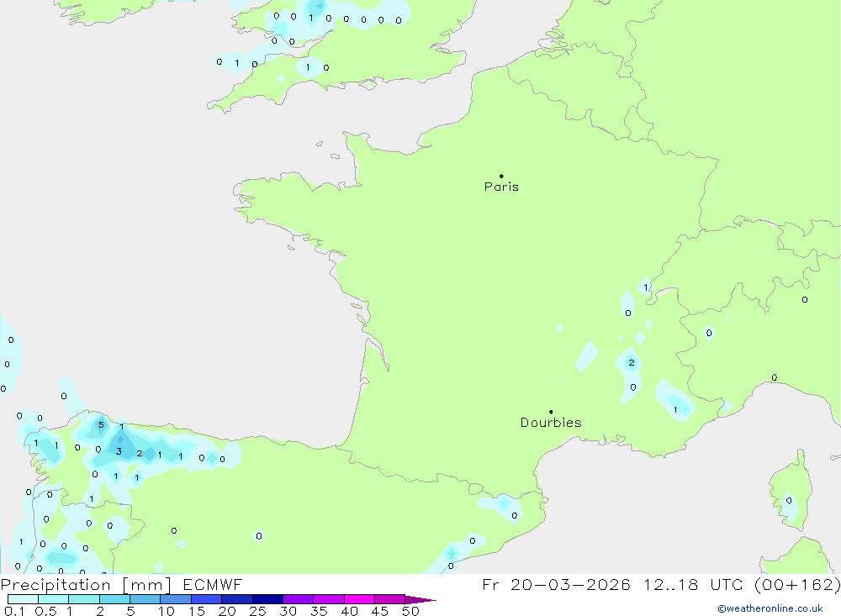Click the 50 mm legend arrow tip
The height and width of the screenshot is (616, 841).
pyautogui.click(x=420, y=599)
